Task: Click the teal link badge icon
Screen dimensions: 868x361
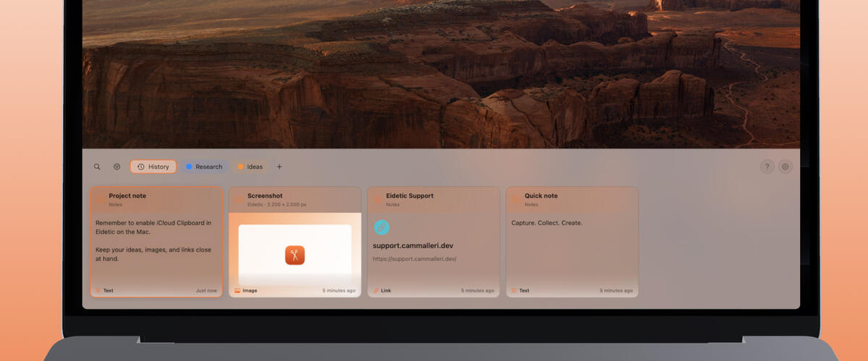Action: coord(382,228)
